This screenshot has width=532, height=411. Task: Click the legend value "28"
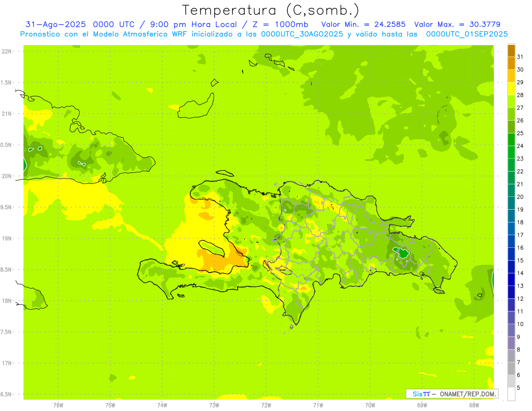click(520, 95)
